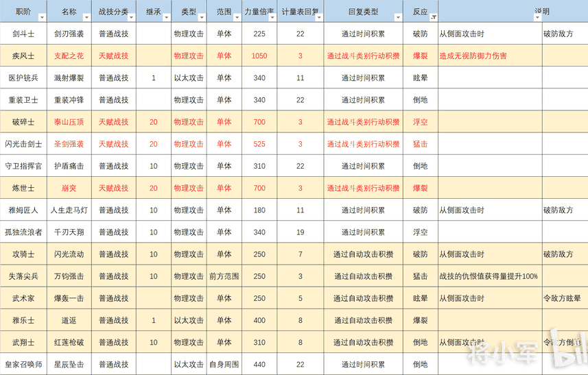This screenshot has width=588, height=375.
Task: Select the 破碎士 cell
Action: [x=23, y=122]
